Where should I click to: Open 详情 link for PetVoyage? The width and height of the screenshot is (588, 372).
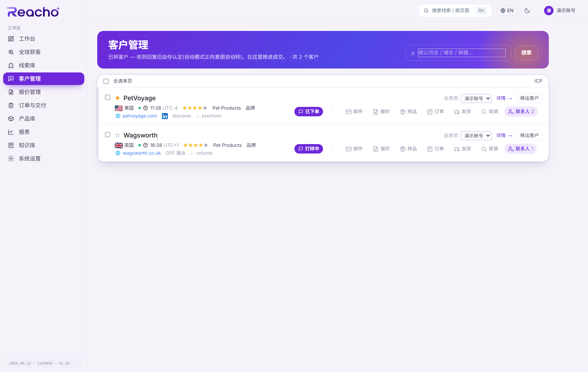504,98
